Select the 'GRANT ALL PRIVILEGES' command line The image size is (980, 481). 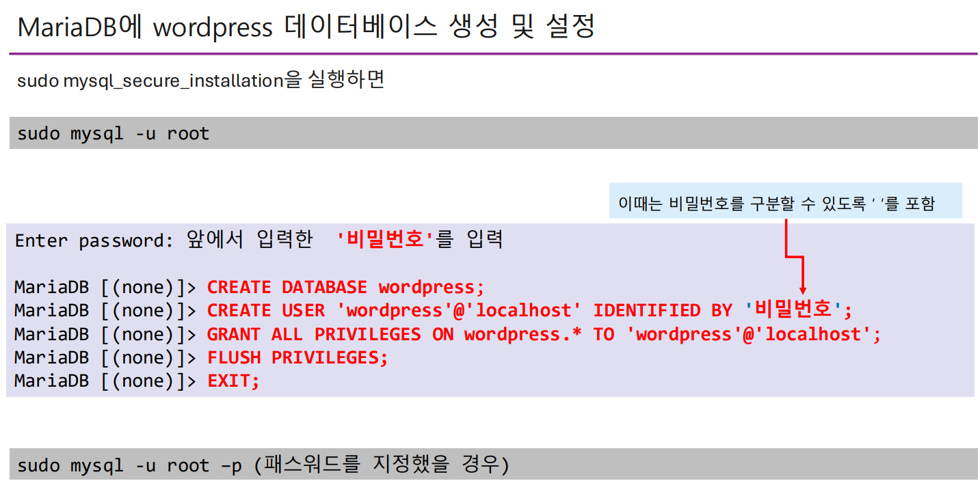tap(544, 334)
